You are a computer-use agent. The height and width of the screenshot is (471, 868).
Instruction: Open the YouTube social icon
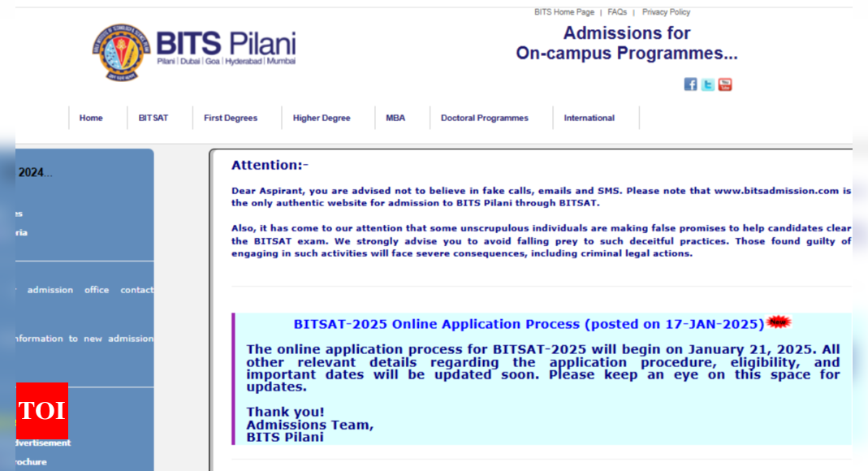click(x=725, y=84)
